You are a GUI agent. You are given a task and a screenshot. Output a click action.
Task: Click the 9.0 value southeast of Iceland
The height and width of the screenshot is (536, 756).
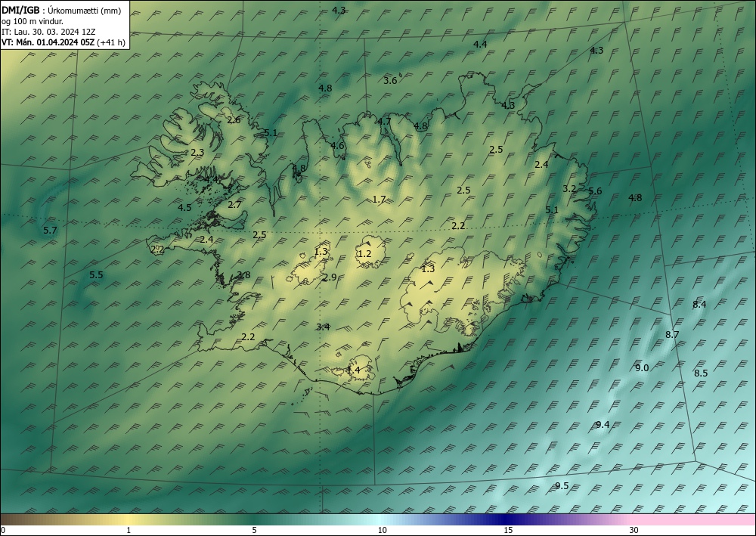642,367
